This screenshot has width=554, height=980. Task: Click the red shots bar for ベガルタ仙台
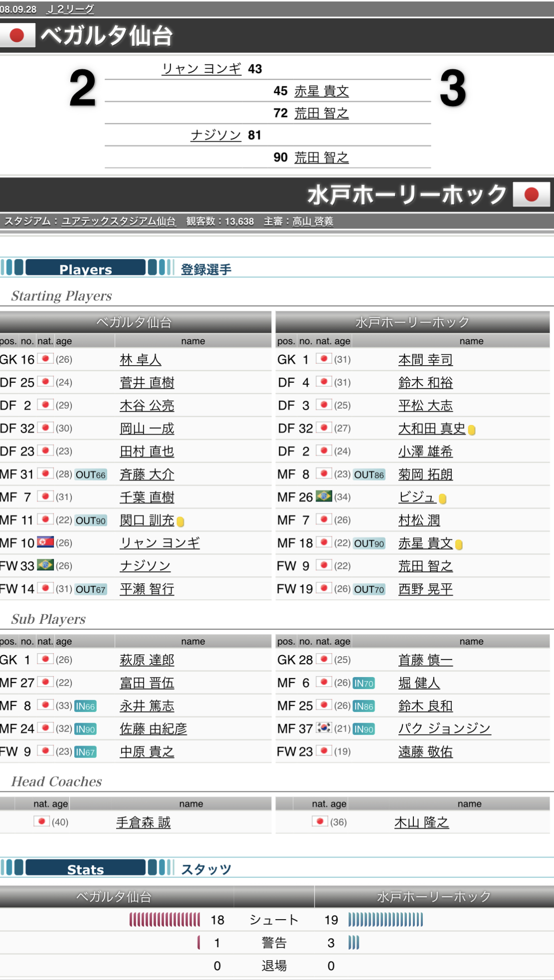[x=165, y=920]
